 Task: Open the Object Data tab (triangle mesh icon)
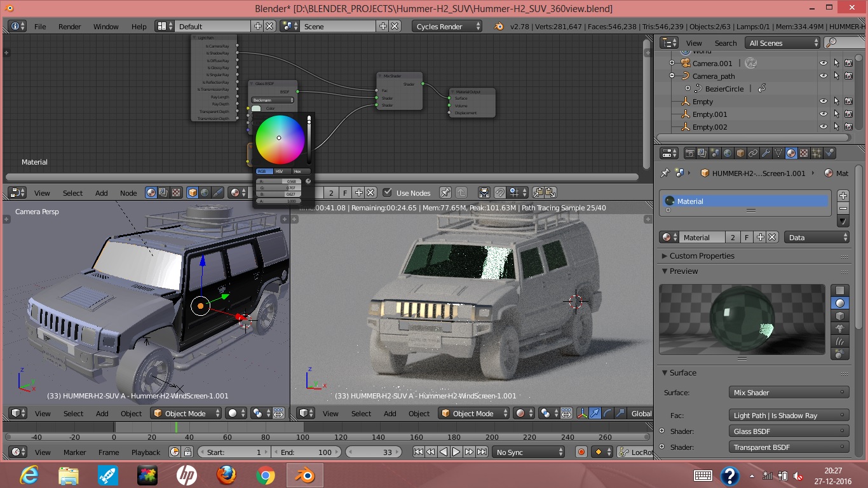click(778, 153)
